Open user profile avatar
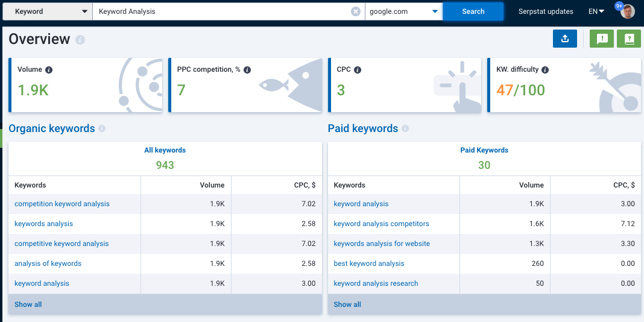The width and height of the screenshot is (644, 322). tap(628, 11)
